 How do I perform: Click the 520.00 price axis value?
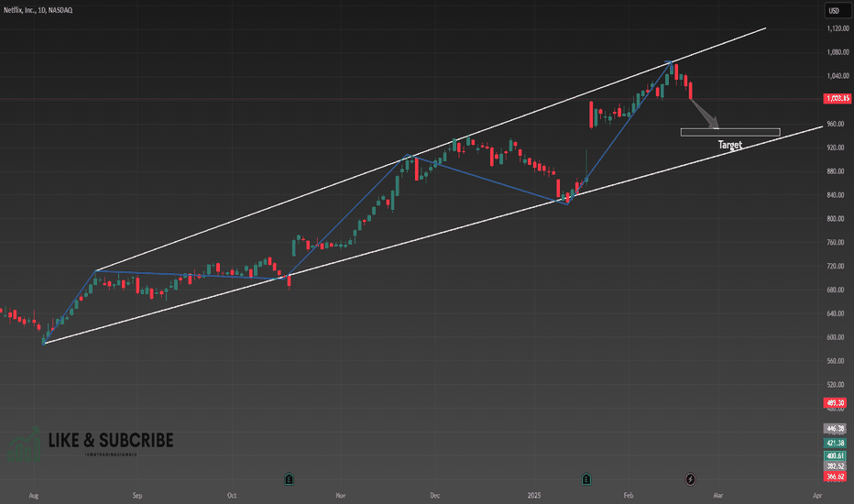[836, 385]
